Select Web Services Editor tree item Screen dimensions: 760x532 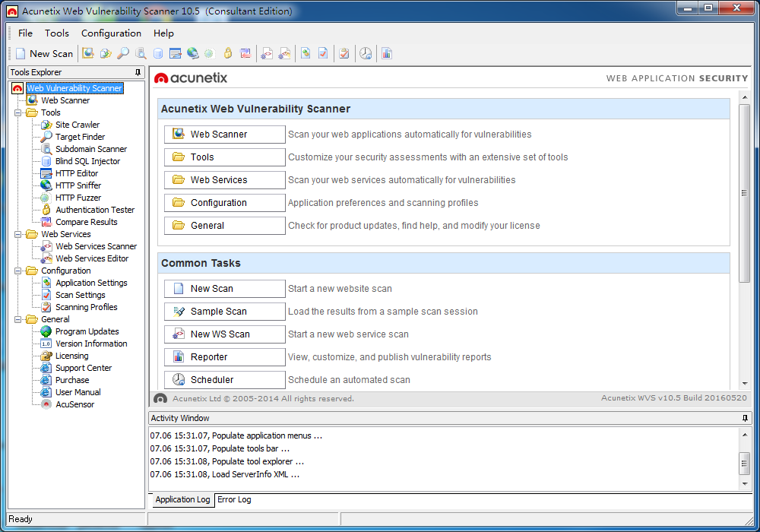[92, 258]
